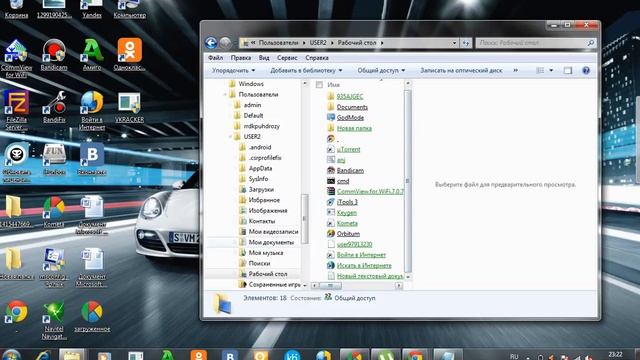Click the file list vertical scrollbar
The height and width of the screenshot is (360, 640).
(x=407, y=181)
